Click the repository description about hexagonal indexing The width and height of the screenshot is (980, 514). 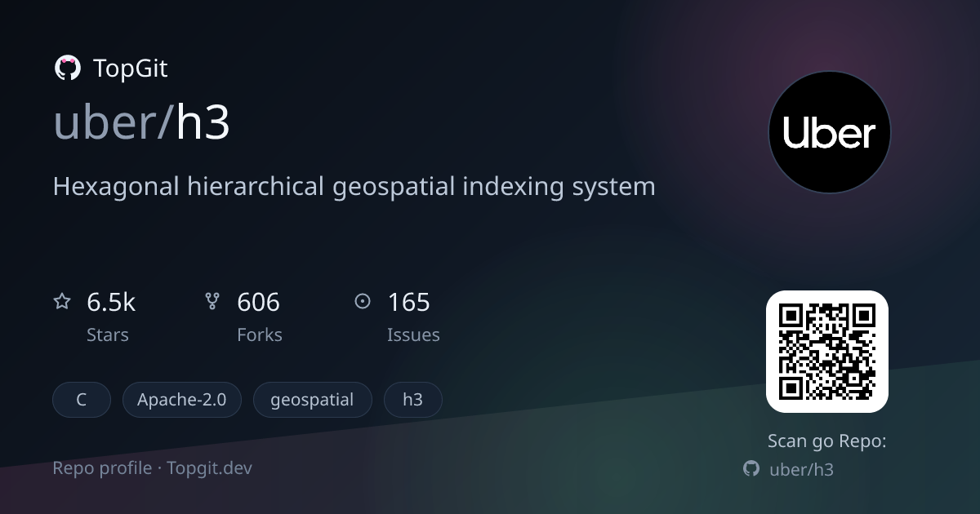(354, 187)
